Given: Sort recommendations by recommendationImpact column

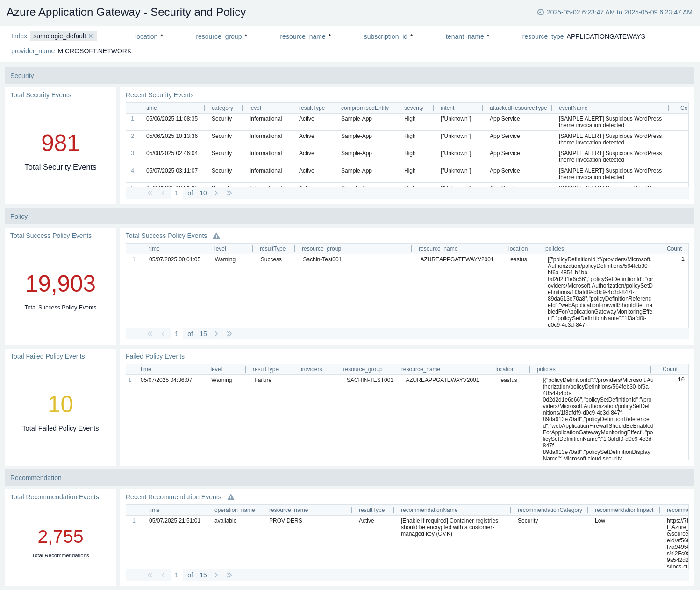Looking at the screenshot, I should point(624,510).
